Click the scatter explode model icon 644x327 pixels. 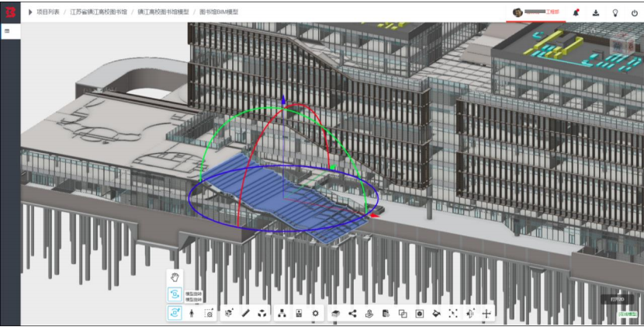[x=453, y=314]
